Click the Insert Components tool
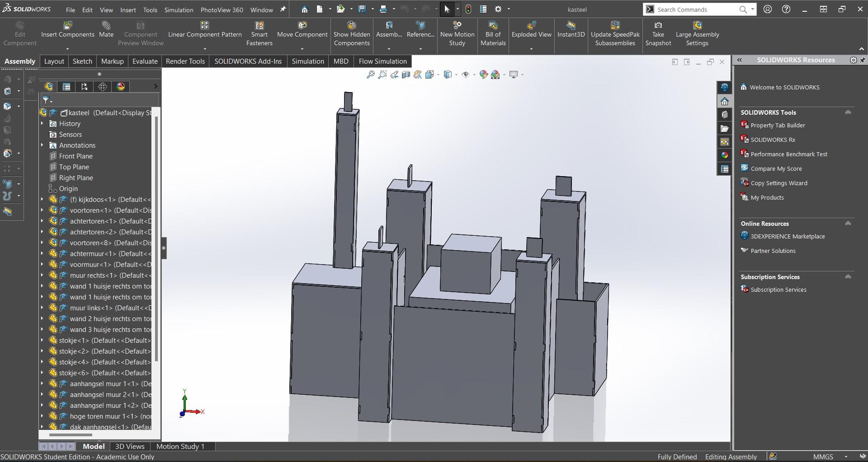Screen dimensions: 868x462 click(68, 30)
